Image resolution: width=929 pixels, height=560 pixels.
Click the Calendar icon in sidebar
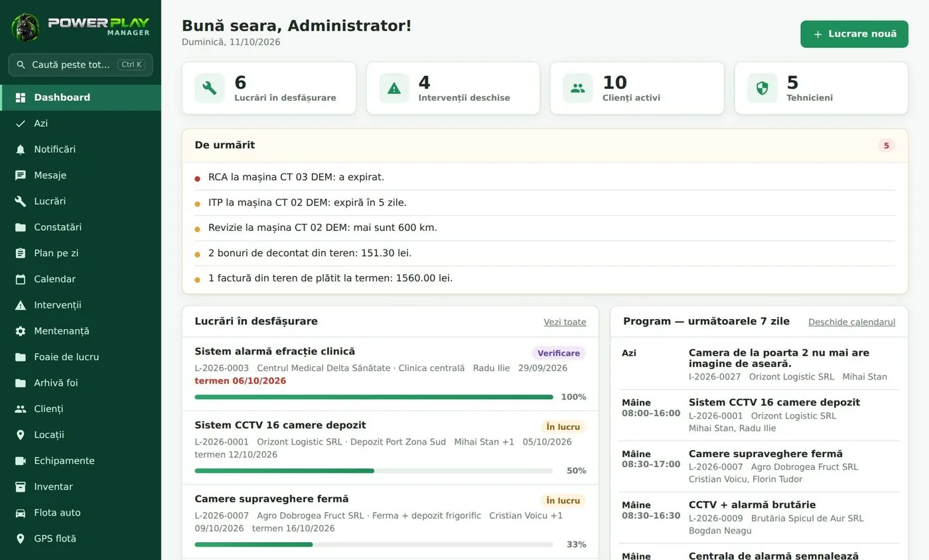21,279
